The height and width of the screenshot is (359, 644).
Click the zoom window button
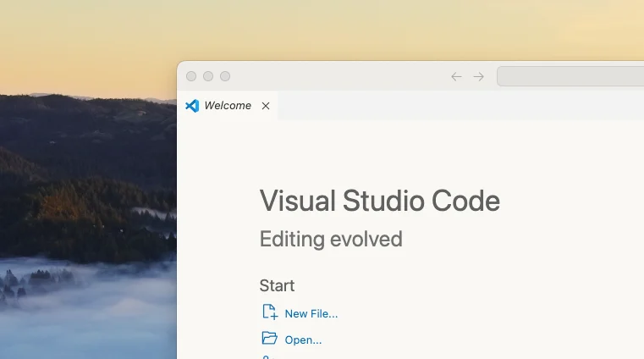pyautogui.click(x=225, y=76)
